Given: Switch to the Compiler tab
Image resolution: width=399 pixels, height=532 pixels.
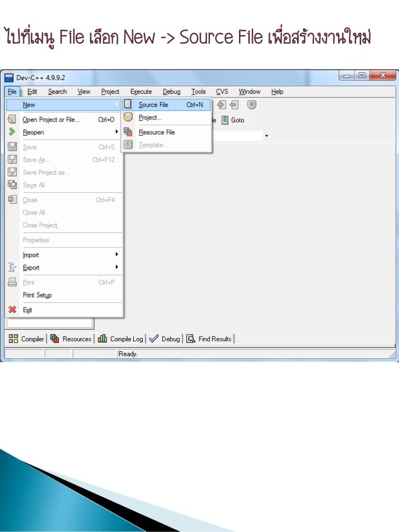Looking at the screenshot, I should pyautogui.click(x=26, y=339).
